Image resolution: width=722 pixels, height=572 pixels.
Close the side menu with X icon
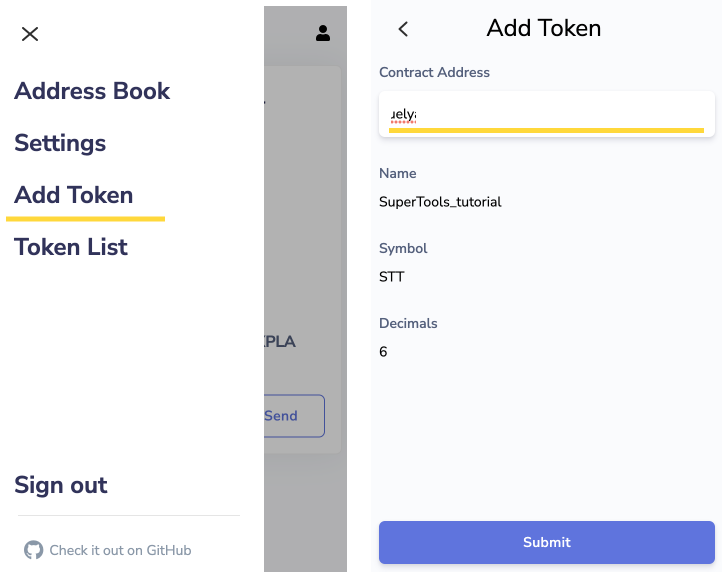(30, 34)
